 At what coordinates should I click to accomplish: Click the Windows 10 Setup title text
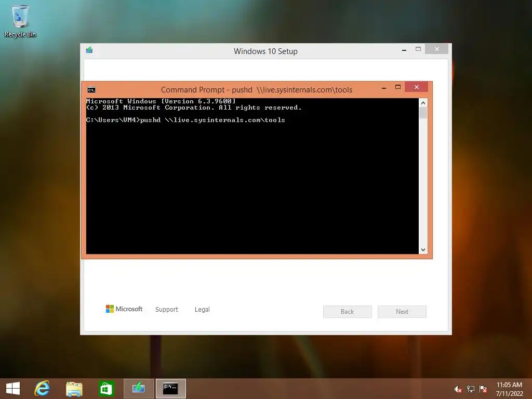[x=265, y=51]
